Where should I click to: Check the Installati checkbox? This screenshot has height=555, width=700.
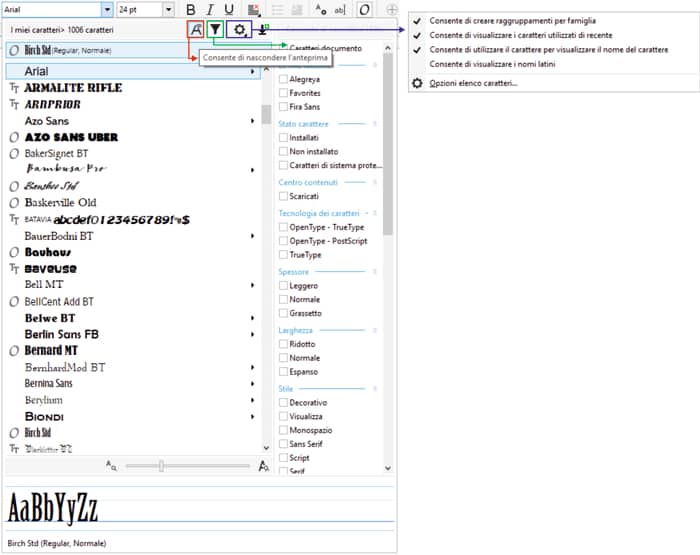(284, 137)
